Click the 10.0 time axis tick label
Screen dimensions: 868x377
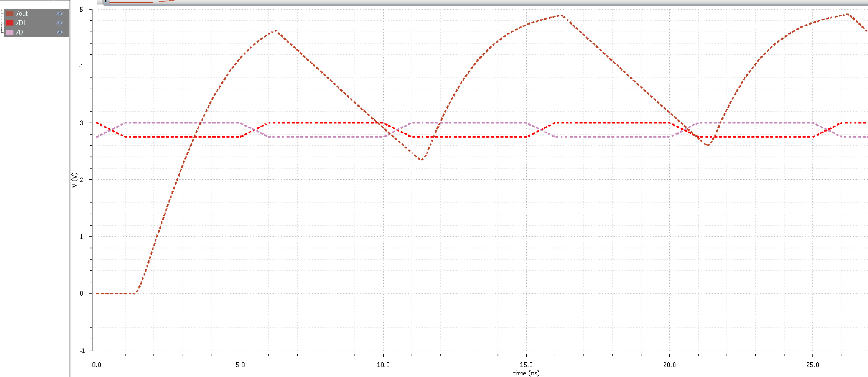[383, 365]
